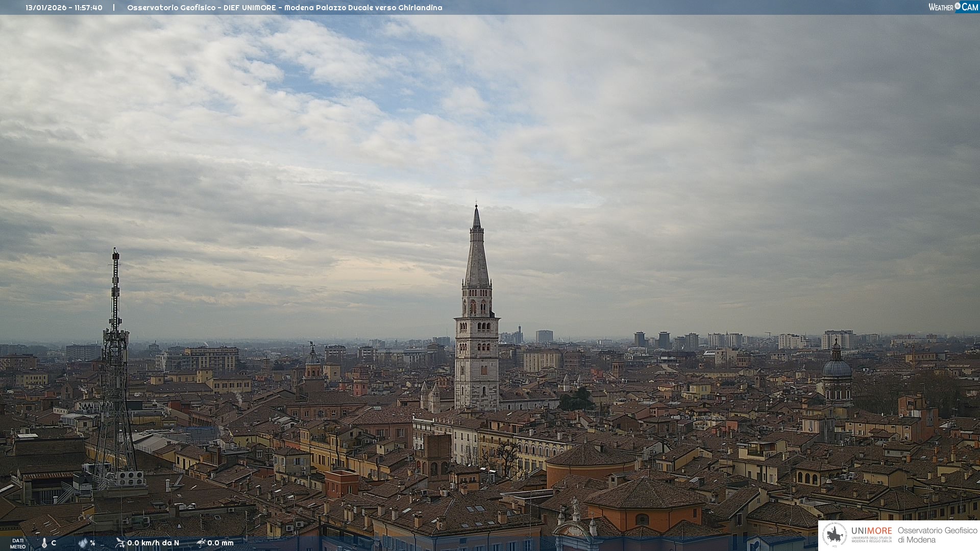Click the wind anemometer icon

[x=120, y=543]
